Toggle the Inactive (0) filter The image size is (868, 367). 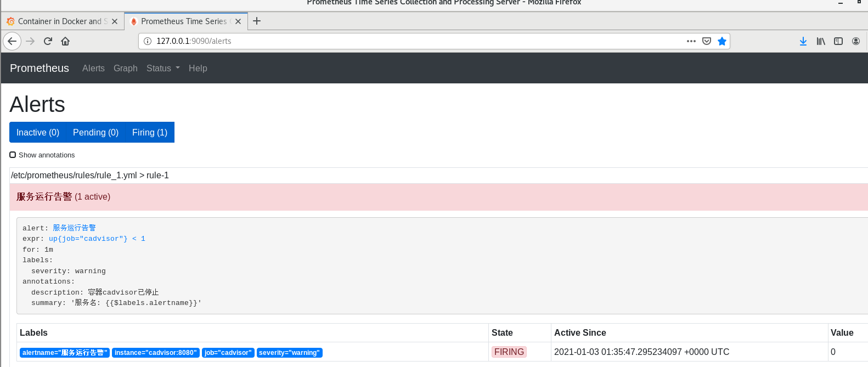click(38, 132)
